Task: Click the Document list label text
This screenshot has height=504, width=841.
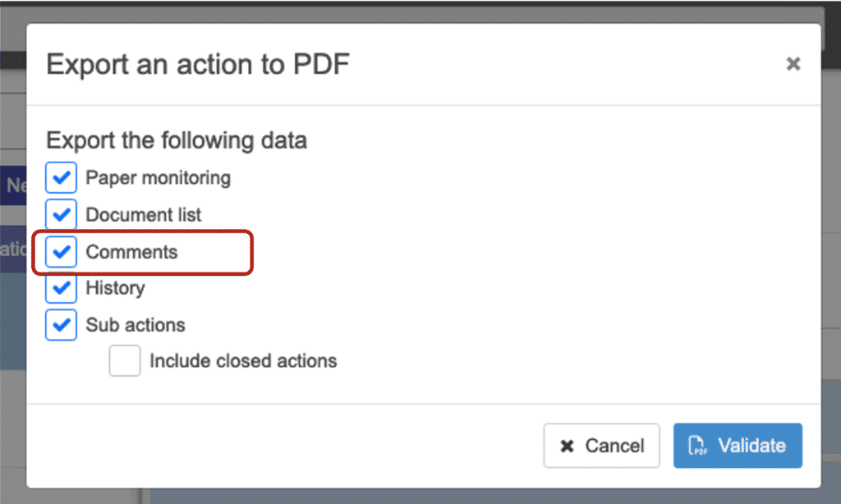Action: click(x=144, y=215)
